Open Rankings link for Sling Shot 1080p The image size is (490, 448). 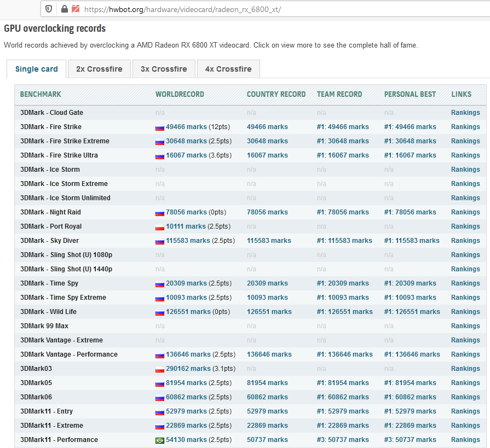click(465, 255)
